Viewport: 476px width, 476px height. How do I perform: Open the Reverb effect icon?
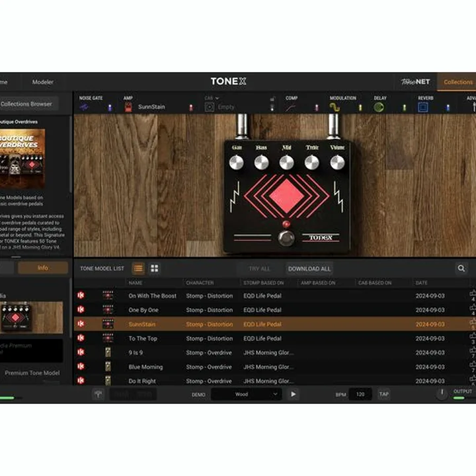pyautogui.click(x=423, y=107)
